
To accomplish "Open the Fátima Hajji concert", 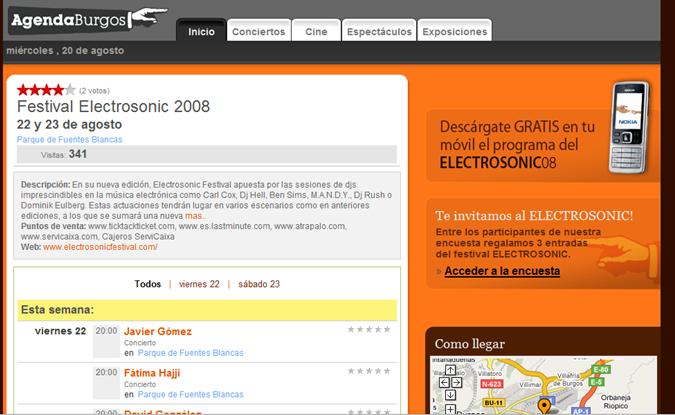I will pyautogui.click(x=152, y=373).
